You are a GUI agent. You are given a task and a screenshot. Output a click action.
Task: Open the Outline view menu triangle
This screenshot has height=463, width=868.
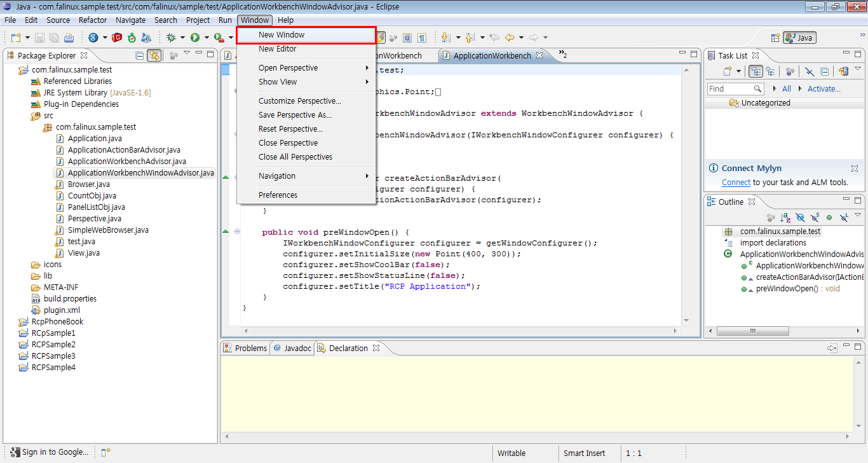click(858, 215)
